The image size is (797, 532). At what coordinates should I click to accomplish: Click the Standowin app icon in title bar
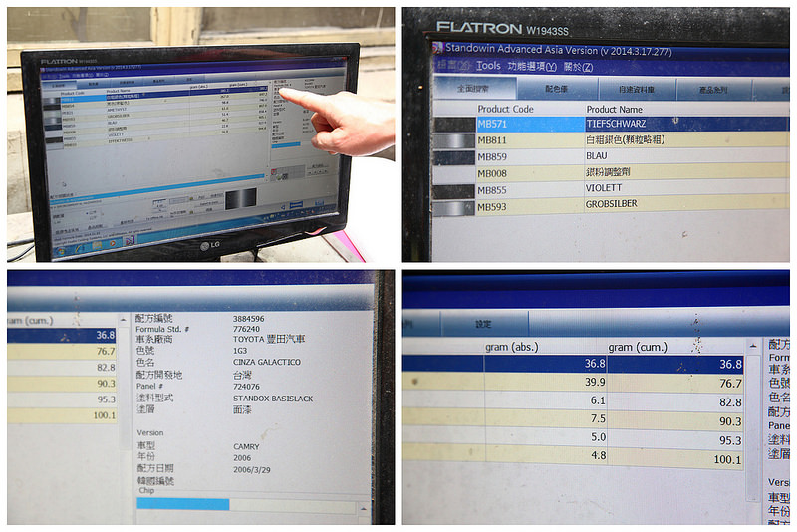(x=437, y=48)
